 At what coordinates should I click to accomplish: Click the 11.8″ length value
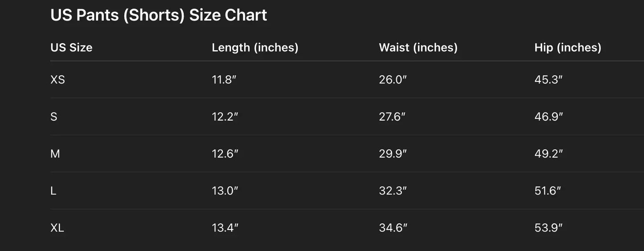click(224, 80)
